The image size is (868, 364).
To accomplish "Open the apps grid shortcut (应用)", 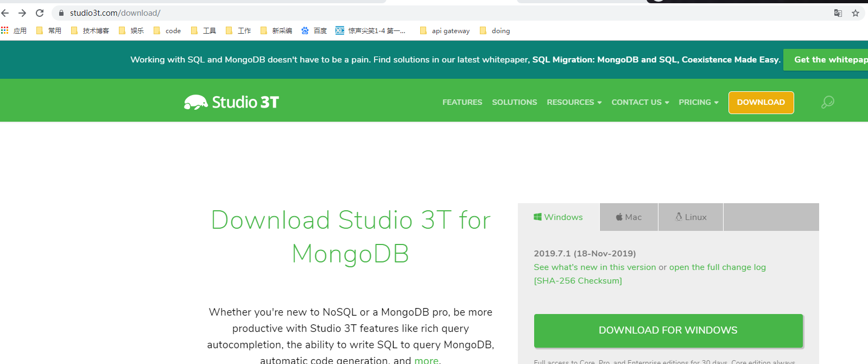I will coord(14,30).
